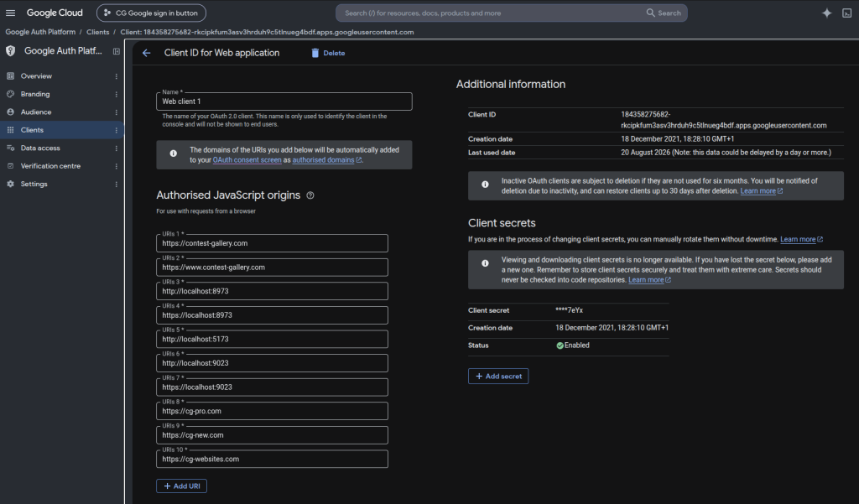Click the Verification centre checkbox icon

[10, 166]
